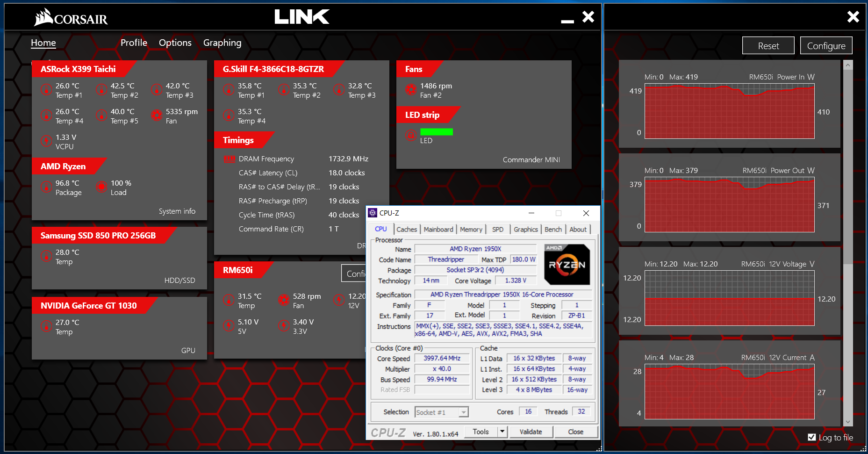Click the Fan #2 1486 rpm icon

[411, 89]
